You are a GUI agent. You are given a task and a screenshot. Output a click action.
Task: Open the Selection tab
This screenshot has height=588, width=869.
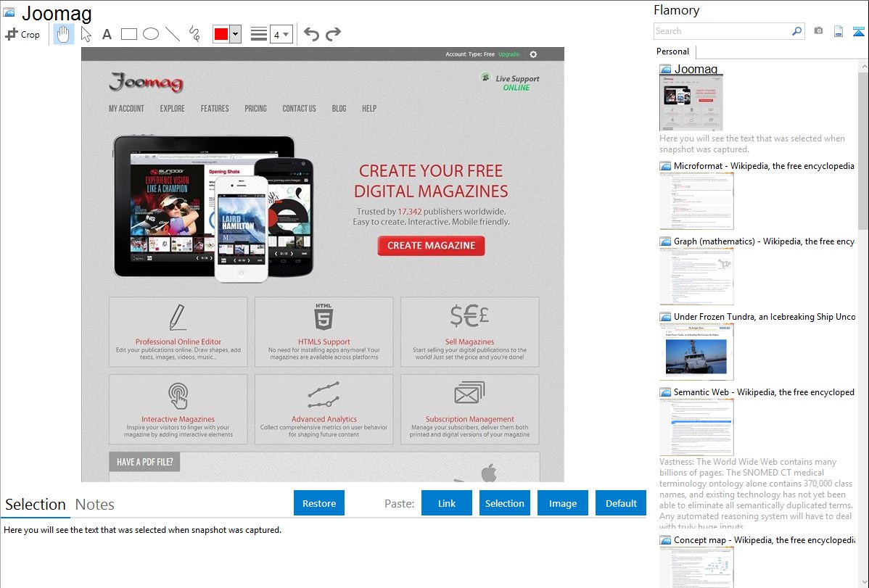pyautogui.click(x=36, y=505)
